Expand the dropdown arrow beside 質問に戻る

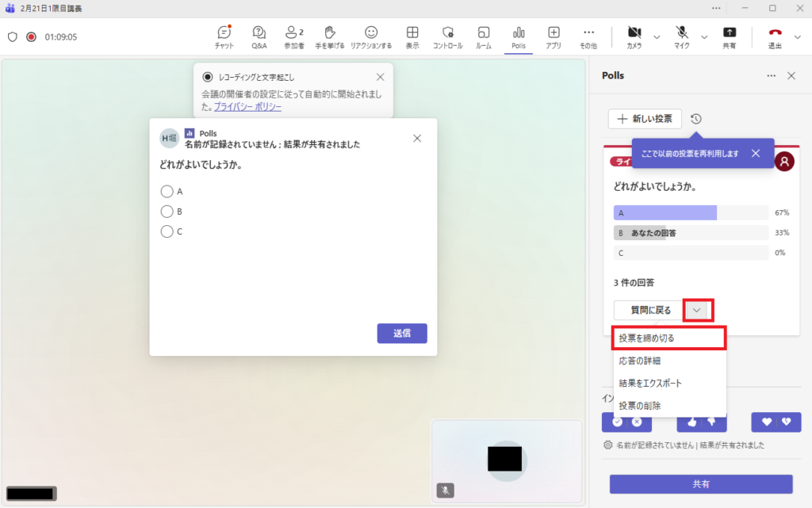697,310
